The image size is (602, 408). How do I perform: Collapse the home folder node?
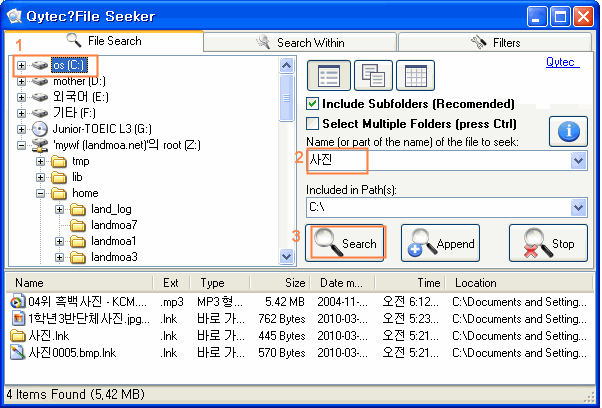pos(40,193)
